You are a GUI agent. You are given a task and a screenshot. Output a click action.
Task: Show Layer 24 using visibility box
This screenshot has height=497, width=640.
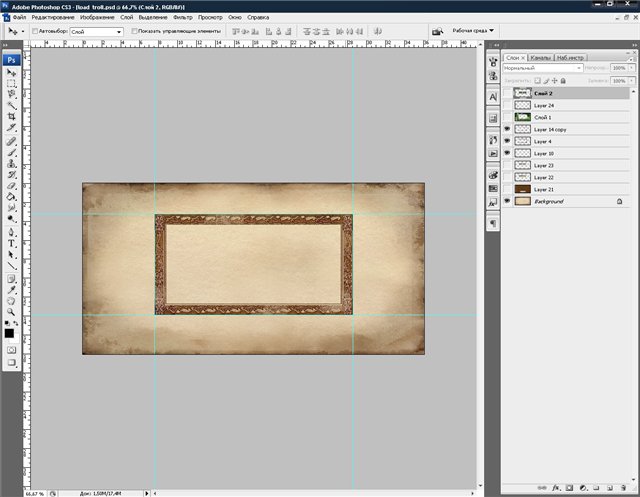tap(507, 104)
